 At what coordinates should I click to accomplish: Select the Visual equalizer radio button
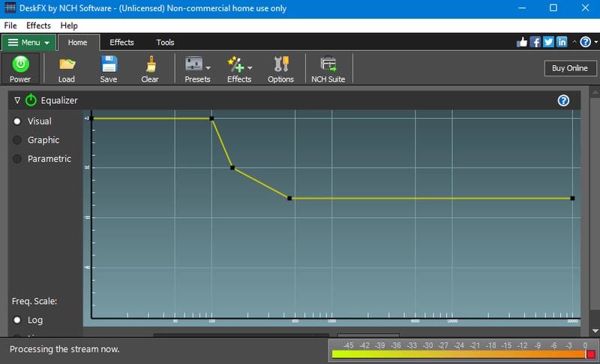click(x=17, y=121)
